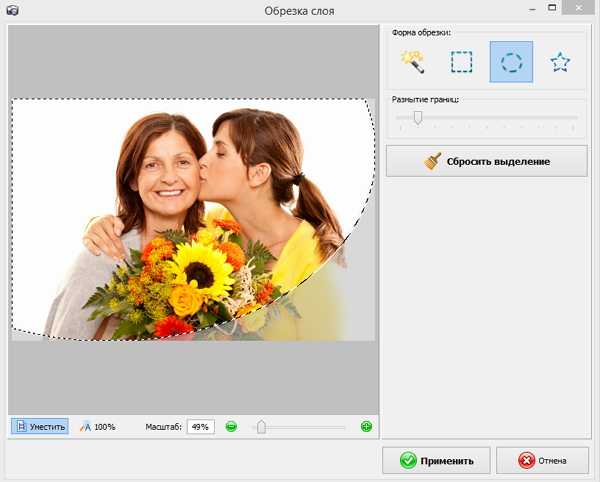
Task: Pick the star crop shape
Action: pos(560,62)
